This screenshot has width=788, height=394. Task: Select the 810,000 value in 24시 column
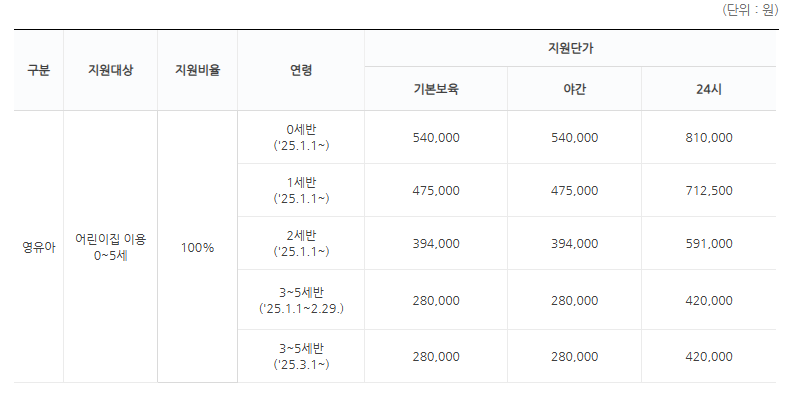point(709,137)
